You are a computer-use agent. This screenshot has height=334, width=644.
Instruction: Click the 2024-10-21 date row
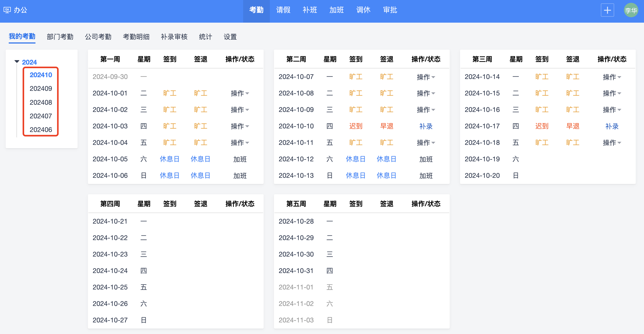(x=110, y=221)
